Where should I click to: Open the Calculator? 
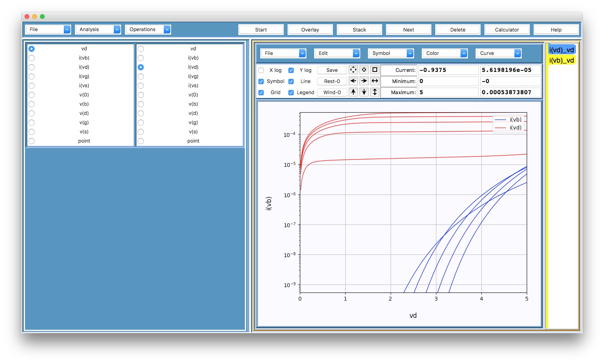pos(507,30)
